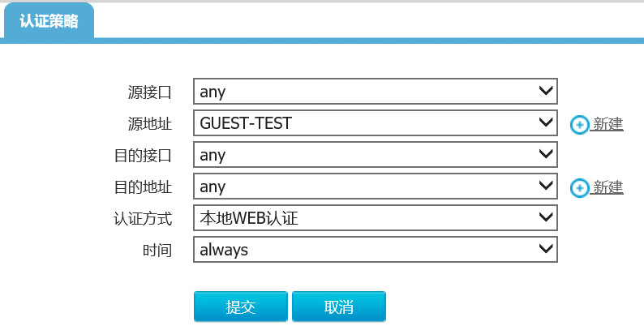
Task: Click the 新建 link for 源地址
Action: (x=608, y=124)
